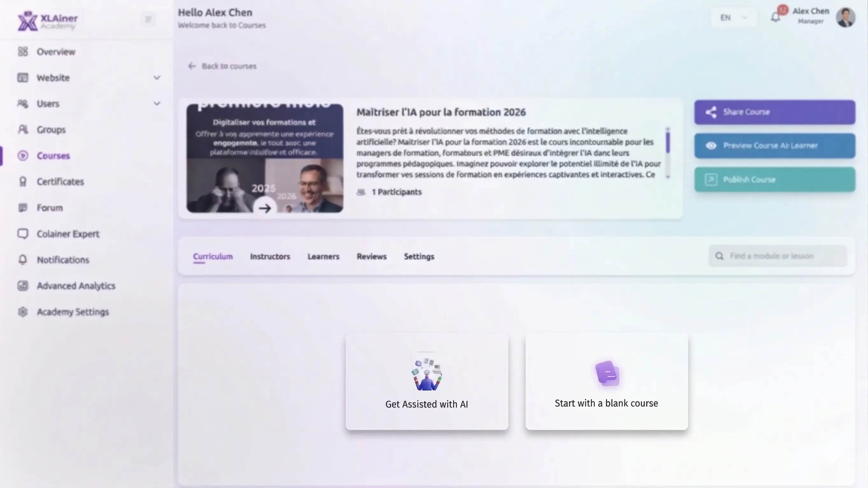This screenshot has height=488, width=868.
Task: Click the sidebar collapse icon
Action: click(148, 19)
